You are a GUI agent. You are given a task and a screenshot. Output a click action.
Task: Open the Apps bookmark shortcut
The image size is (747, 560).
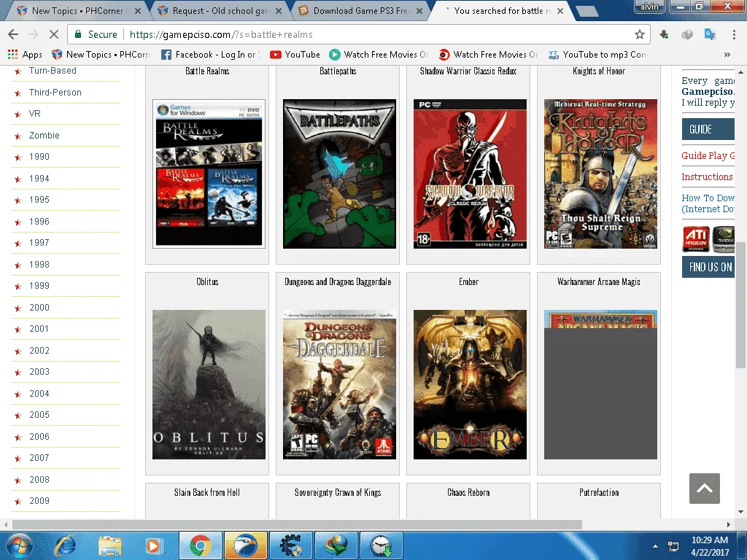25,55
